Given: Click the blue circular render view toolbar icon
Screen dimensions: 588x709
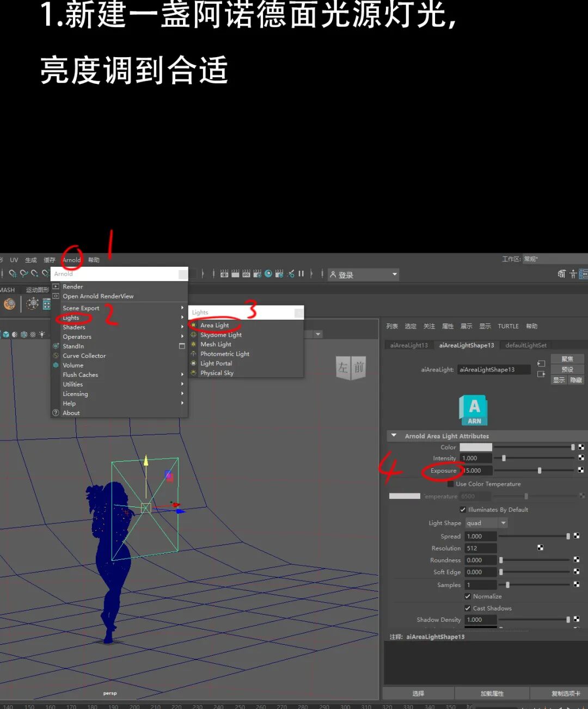Looking at the screenshot, I should [268, 274].
